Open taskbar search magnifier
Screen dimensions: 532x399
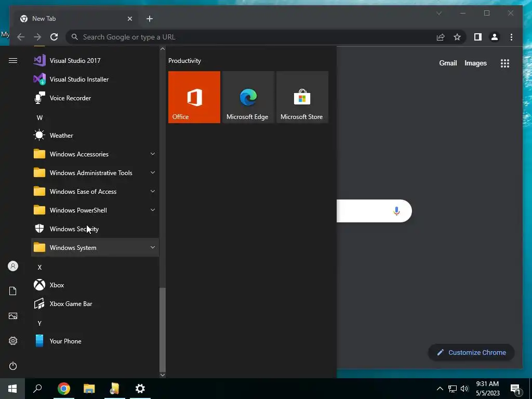tap(37, 389)
